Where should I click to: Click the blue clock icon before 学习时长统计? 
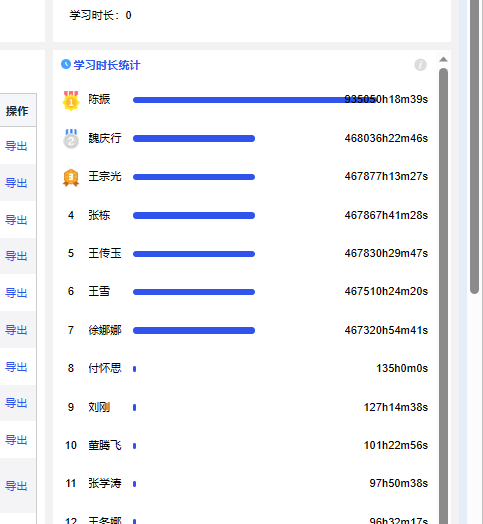66,64
